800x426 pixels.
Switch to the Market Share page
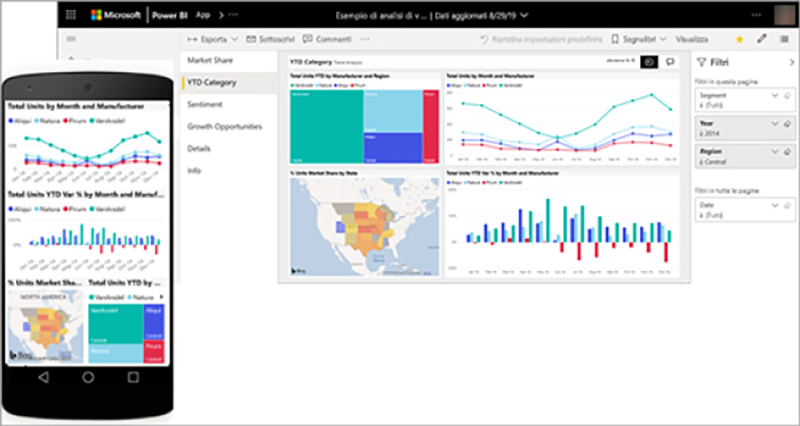(x=212, y=62)
